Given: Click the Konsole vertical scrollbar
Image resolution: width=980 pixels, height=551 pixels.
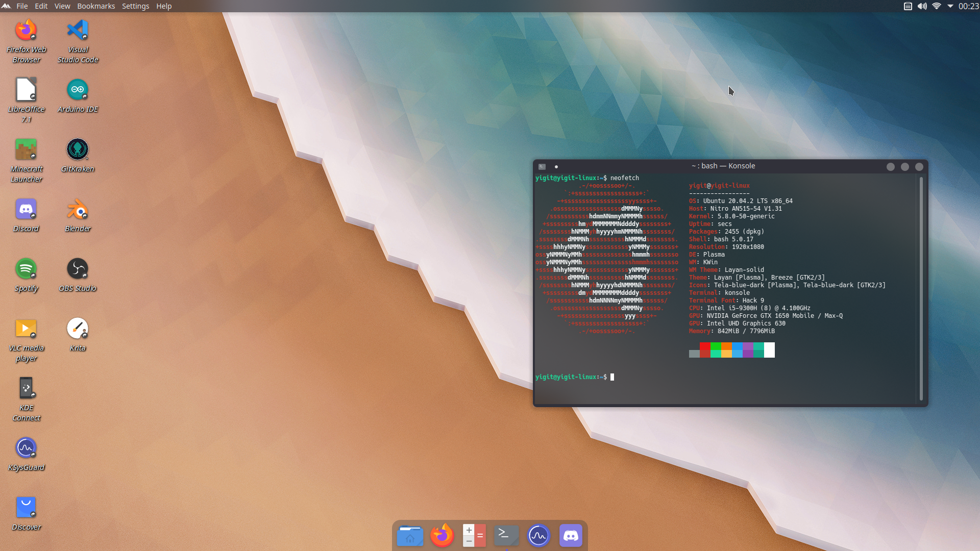Looking at the screenshot, I should (921, 288).
